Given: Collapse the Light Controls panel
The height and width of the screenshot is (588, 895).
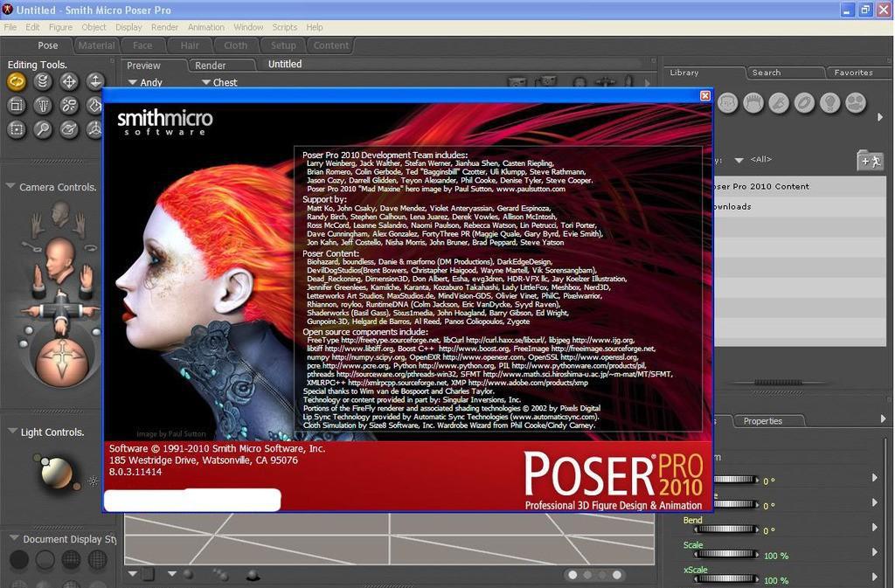Looking at the screenshot, I should [12, 431].
